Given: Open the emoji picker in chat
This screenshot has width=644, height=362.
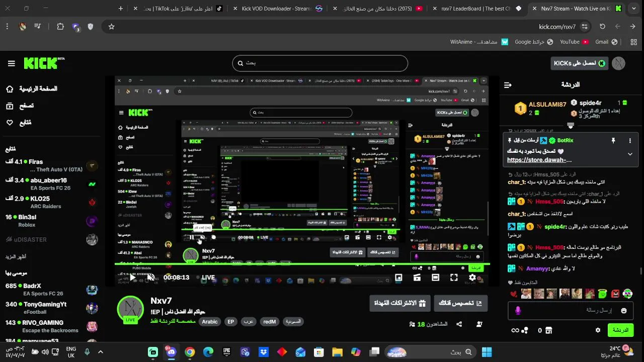Looking at the screenshot, I should coord(624,311).
